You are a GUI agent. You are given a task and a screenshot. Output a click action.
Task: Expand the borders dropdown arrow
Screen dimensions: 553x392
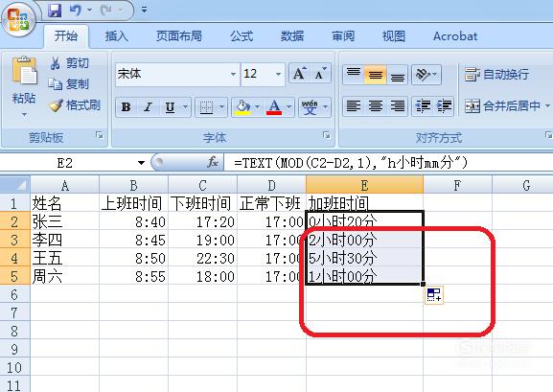point(221,106)
